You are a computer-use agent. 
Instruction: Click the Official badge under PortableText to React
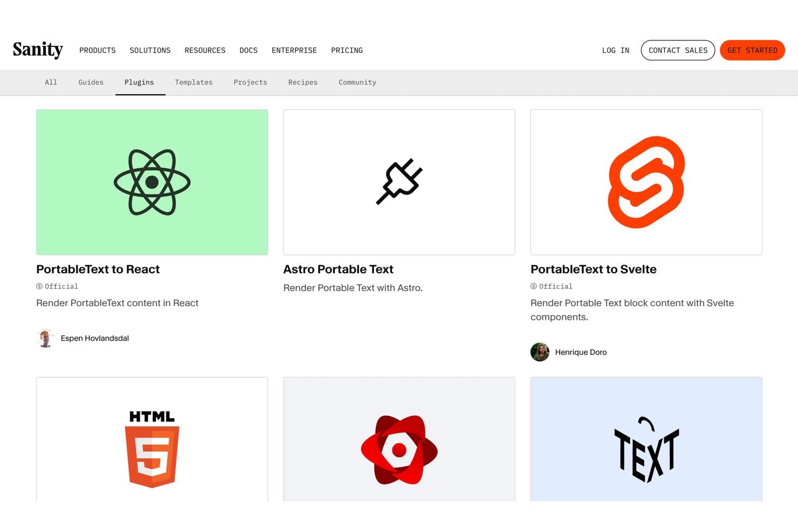click(x=57, y=286)
